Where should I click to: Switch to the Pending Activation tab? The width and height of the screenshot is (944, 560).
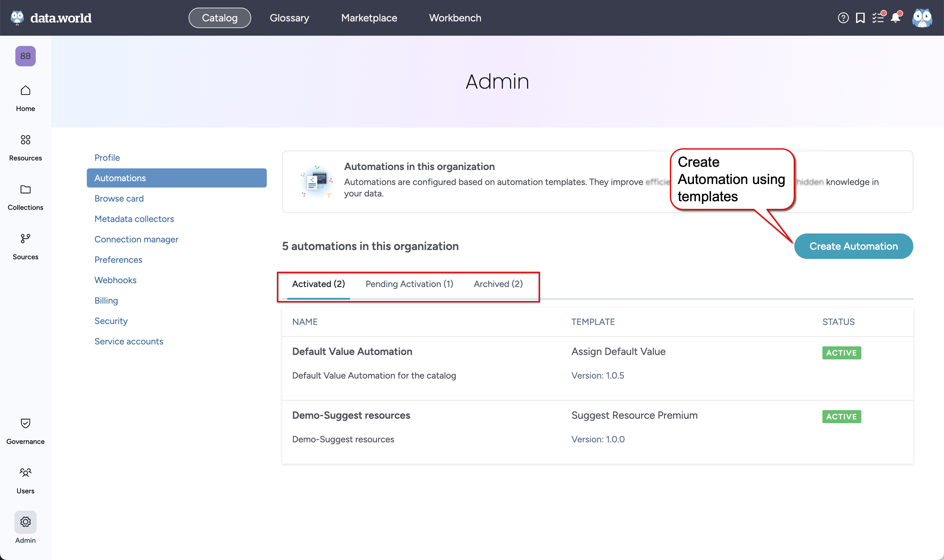[x=409, y=284]
